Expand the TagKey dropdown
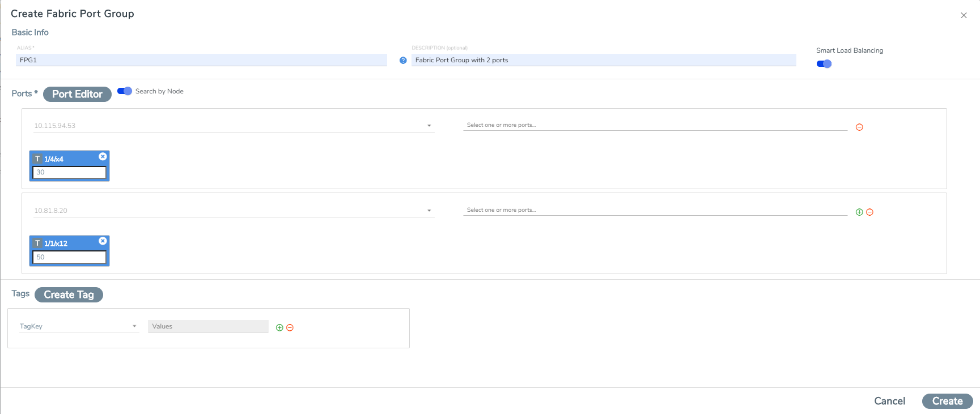980x414 pixels. pyautogui.click(x=134, y=326)
